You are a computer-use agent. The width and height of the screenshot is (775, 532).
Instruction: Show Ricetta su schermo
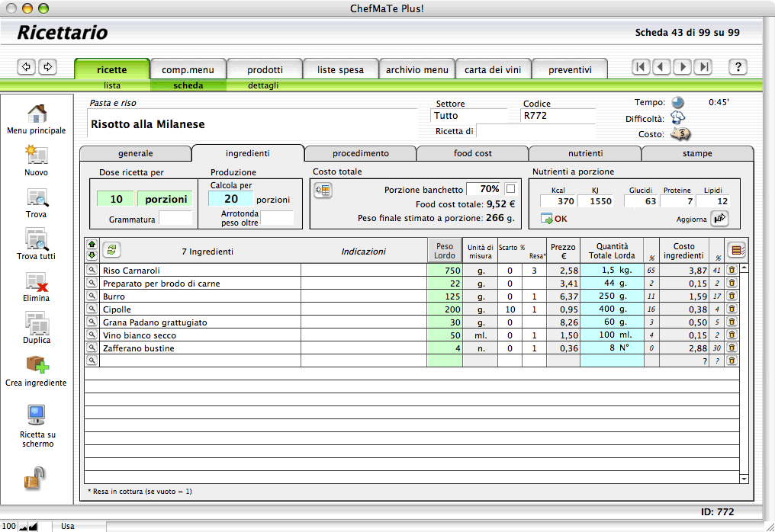point(37,415)
